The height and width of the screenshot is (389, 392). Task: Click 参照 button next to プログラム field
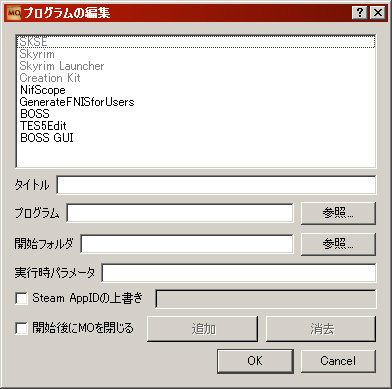pos(338,213)
